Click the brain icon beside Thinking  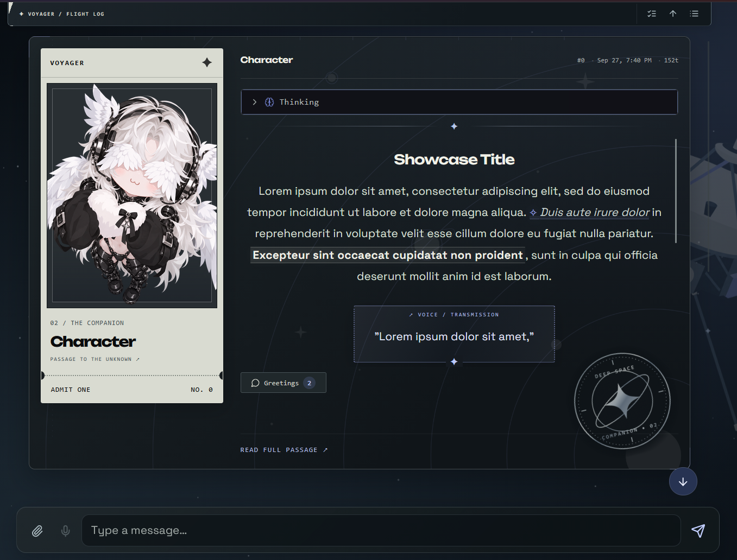click(269, 102)
